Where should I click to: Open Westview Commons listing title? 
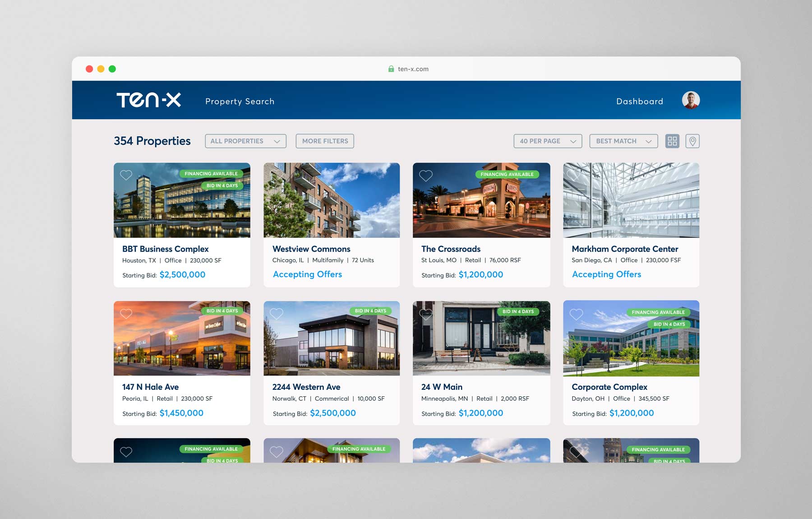pos(311,249)
